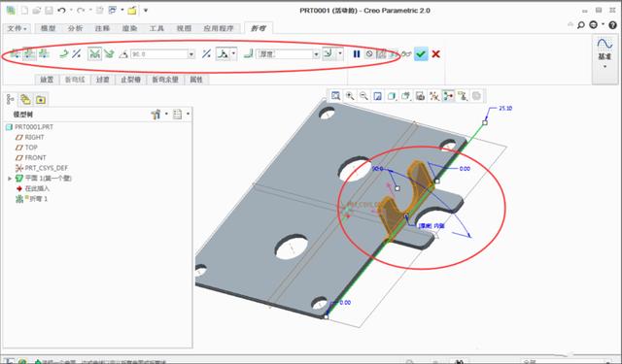Click the search magnifier icon top right
The height and width of the screenshot is (364, 622).
tap(581, 25)
